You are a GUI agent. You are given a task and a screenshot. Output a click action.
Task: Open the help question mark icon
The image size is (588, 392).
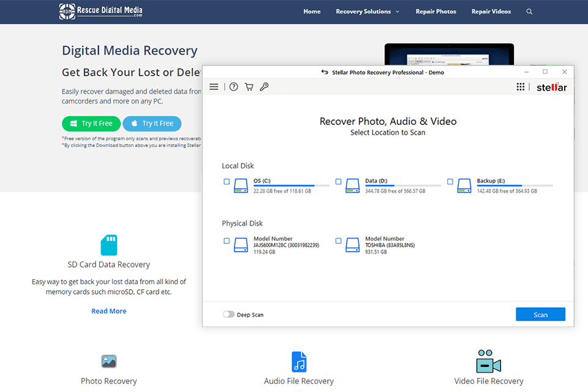click(x=233, y=87)
